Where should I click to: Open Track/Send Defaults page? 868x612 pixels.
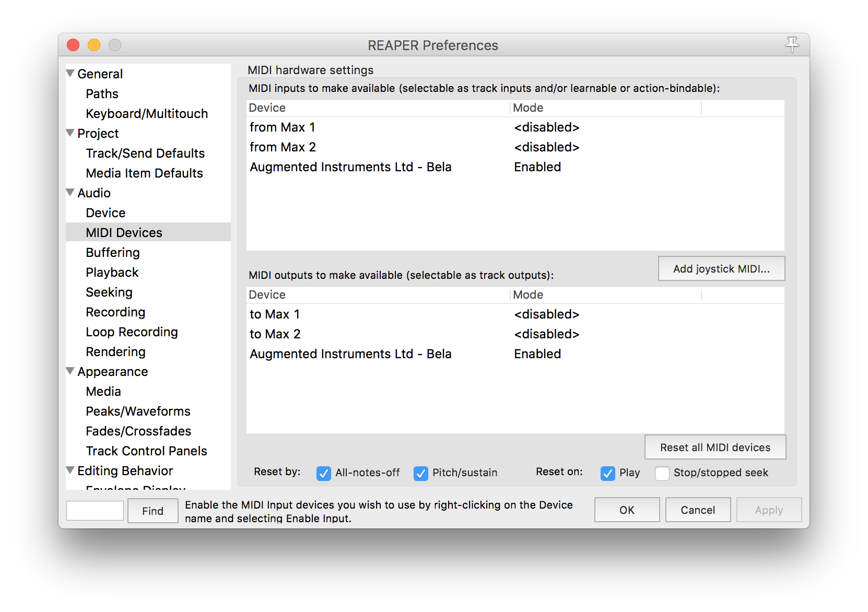point(145,154)
